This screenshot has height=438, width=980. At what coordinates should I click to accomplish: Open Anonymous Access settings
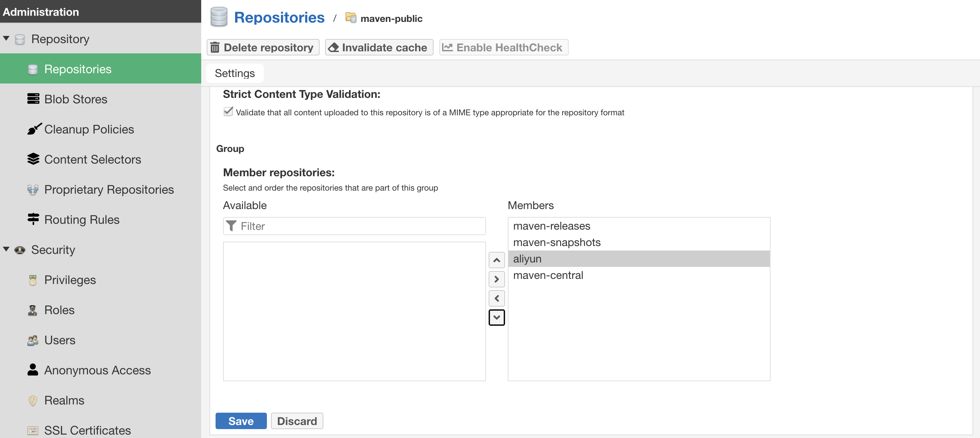(98, 370)
